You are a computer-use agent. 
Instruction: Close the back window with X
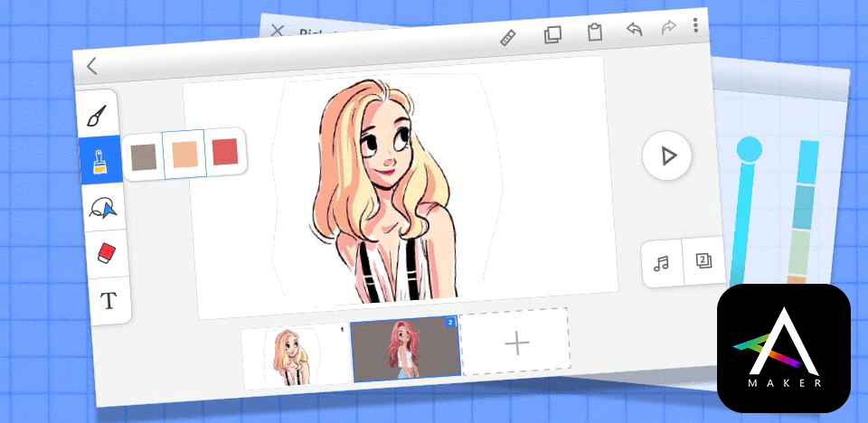pos(277,31)
